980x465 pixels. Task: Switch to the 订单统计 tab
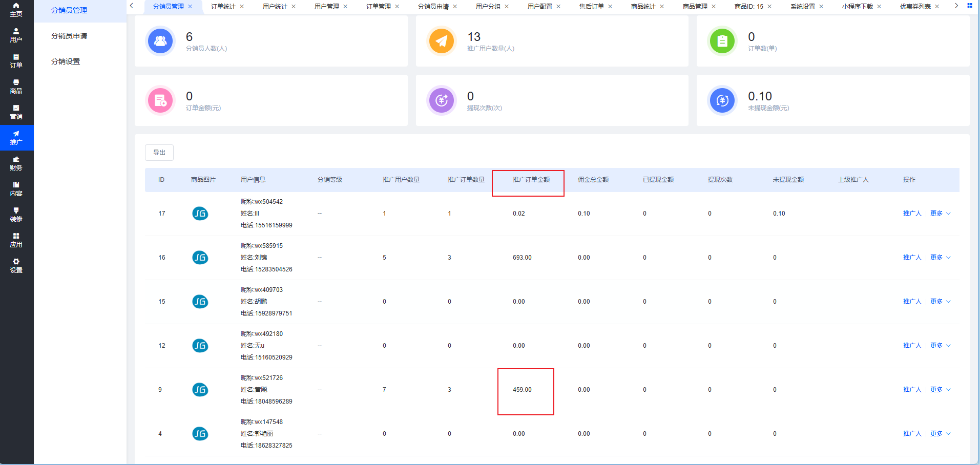pos(223,7)
